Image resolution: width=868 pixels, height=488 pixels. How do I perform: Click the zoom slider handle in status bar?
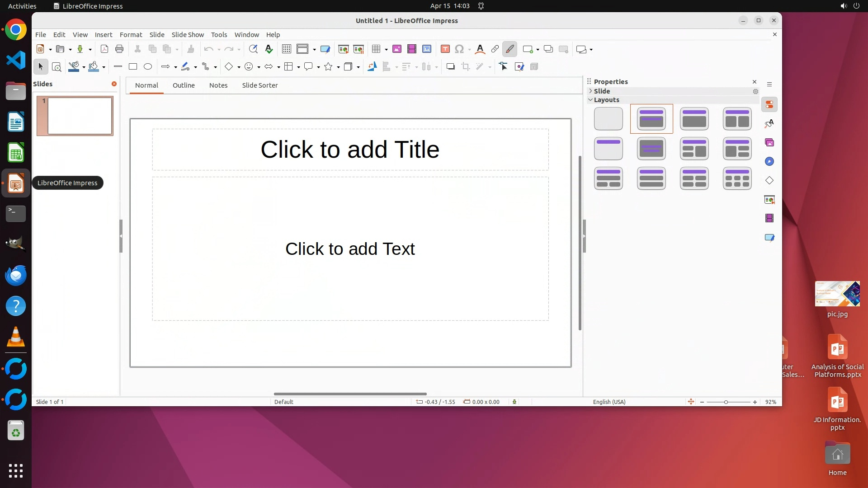pyautogui.click(x=726, y=402)
